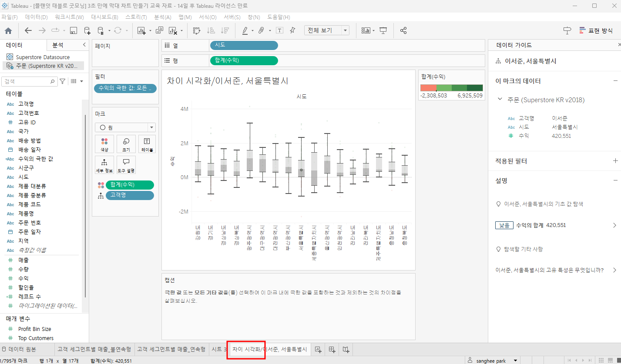The width and height of the screenshot is (621, 364).
Task: Add a new story tab at the bottom
Action: (x=346, y=349)
